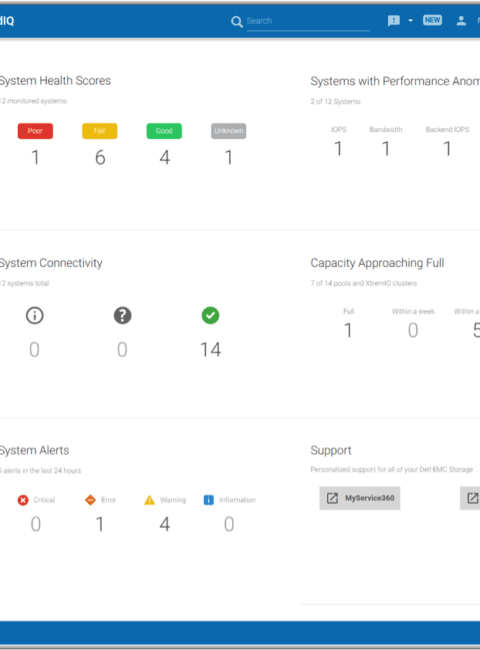Select the Fair health score badge
Viewport: 480px width, 650px height.
pyautogui.click(x=99, y=131)
